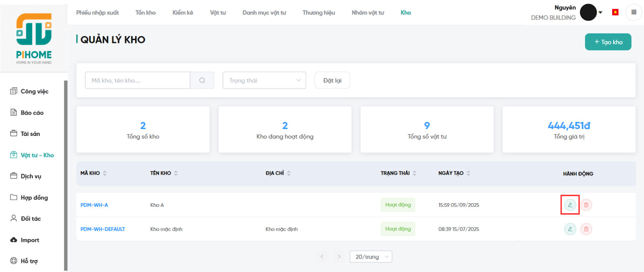The height and width of the screenshot is (272, 644).
Task: Click the Vietnam flag language icon
Action: [615, 12]
